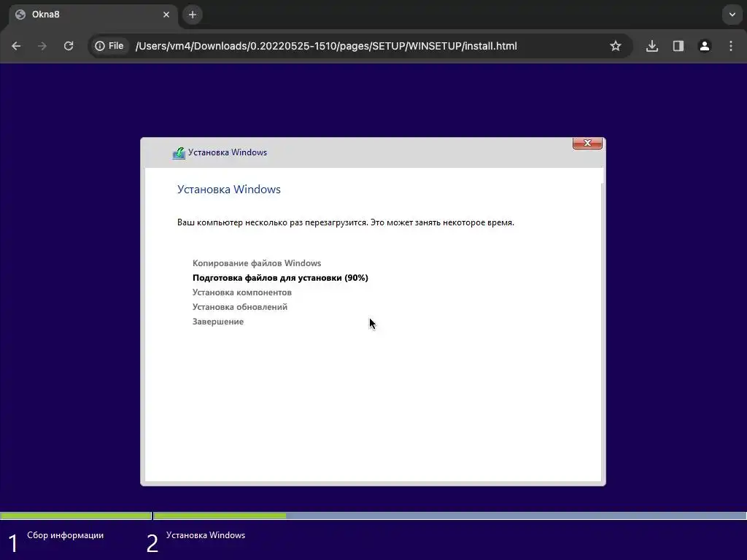The image size is (747, 560).
Task: Open the Chrome three-dot menu
Action: point(731,46)
